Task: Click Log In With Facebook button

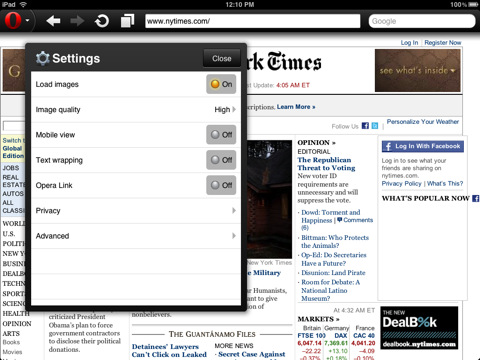Action: [x=423, y=146]
